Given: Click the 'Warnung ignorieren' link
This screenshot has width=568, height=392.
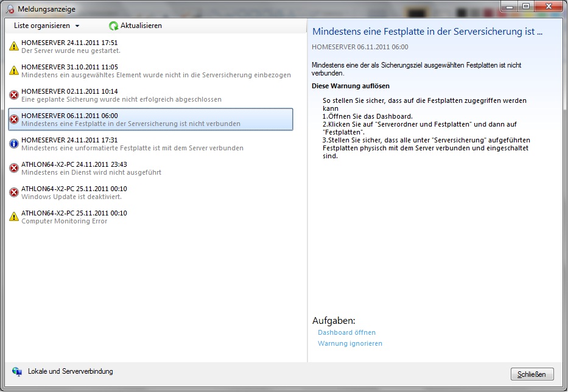Looking at the screenshot, I should point(350,343).
